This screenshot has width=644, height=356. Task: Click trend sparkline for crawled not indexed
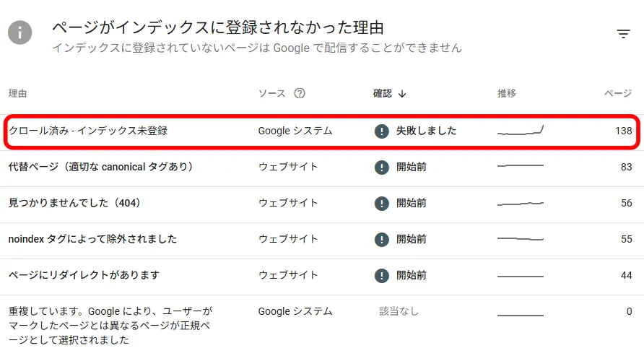pos(521,130)
